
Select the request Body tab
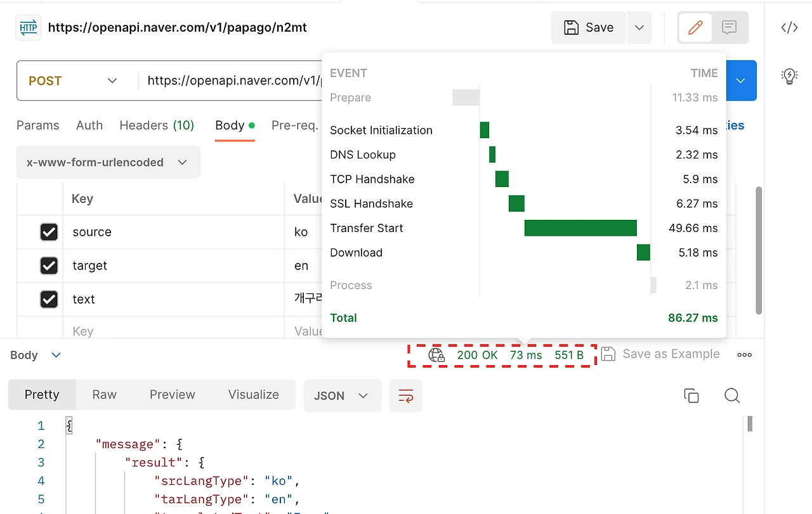click(235, 125)
